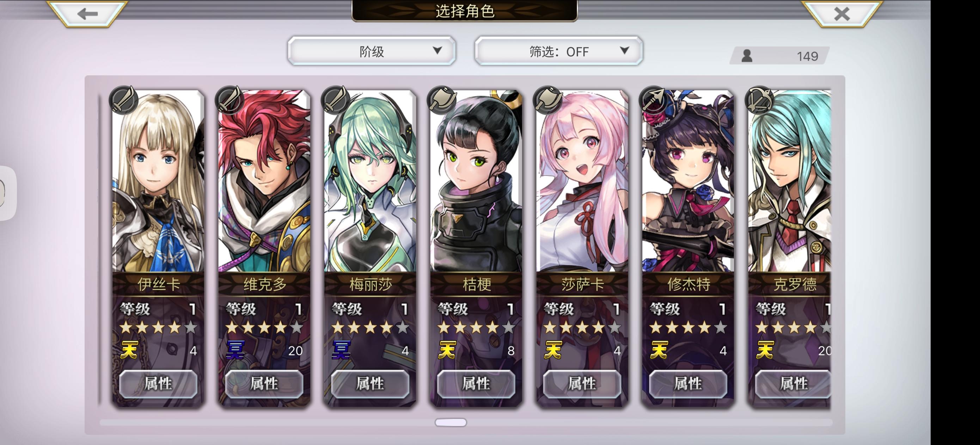This screenshot has width=980, height=445.
Task: Click the arrow on the 阶级 dropdown
Action: pyautogui.click(x=437, y=50)
